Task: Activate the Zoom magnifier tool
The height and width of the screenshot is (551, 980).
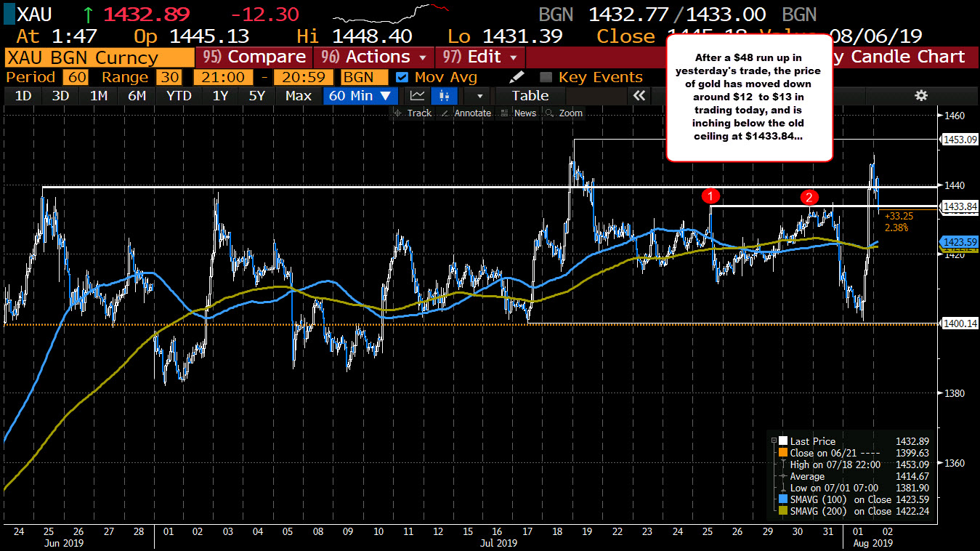Action: (x=564, y=113)
